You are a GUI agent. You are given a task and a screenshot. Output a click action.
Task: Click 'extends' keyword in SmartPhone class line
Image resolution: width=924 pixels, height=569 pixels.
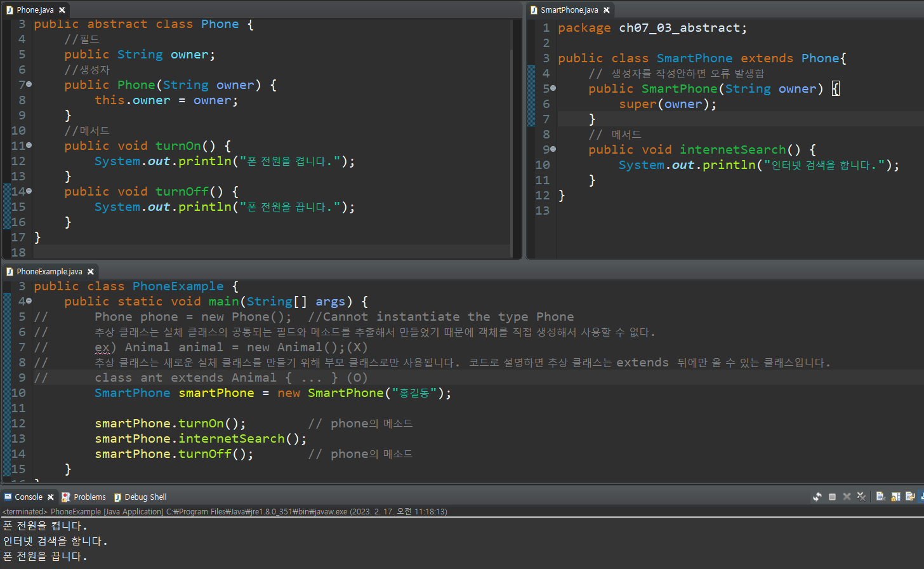coord(767,58)
